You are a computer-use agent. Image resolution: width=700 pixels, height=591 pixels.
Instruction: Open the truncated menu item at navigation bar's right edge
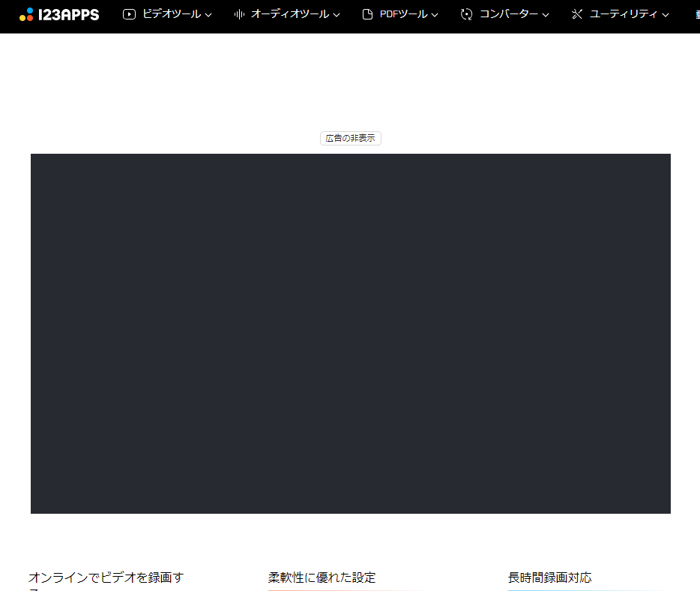696,13
